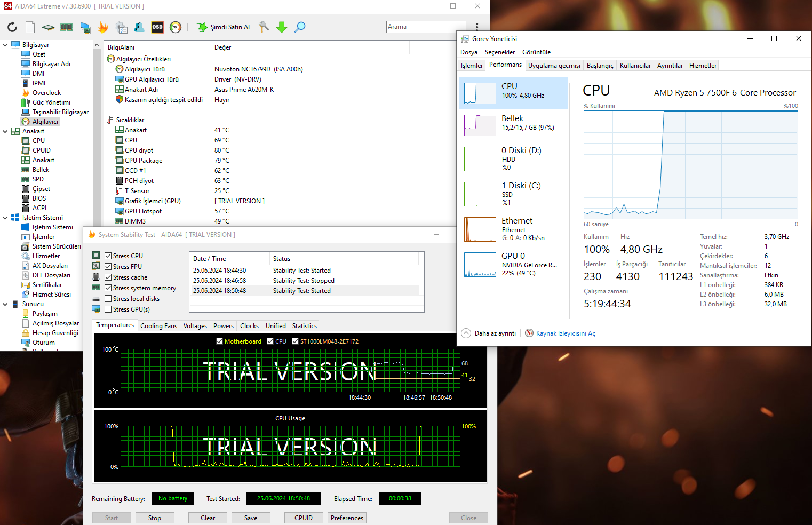
Task: Enable Stress GPU(s) checkbox
Action: pyautogui.click(x=108, y=309)
